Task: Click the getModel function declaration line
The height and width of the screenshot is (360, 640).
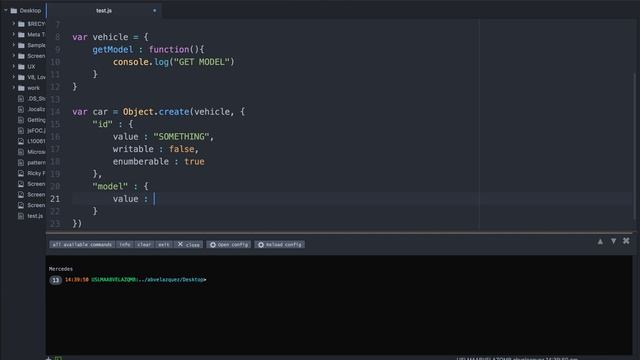Action: [148, 49]
